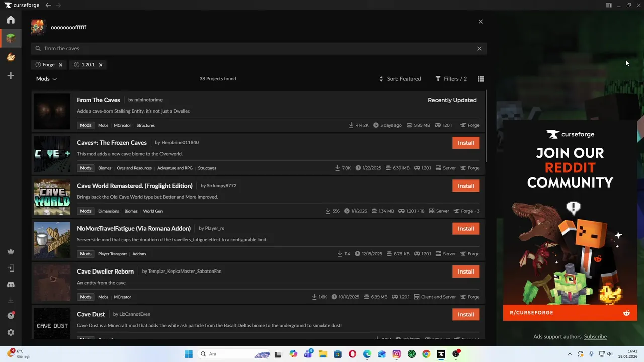Click the 'Recently Updated' label
The image size is (644, 362).
[452, 100]
